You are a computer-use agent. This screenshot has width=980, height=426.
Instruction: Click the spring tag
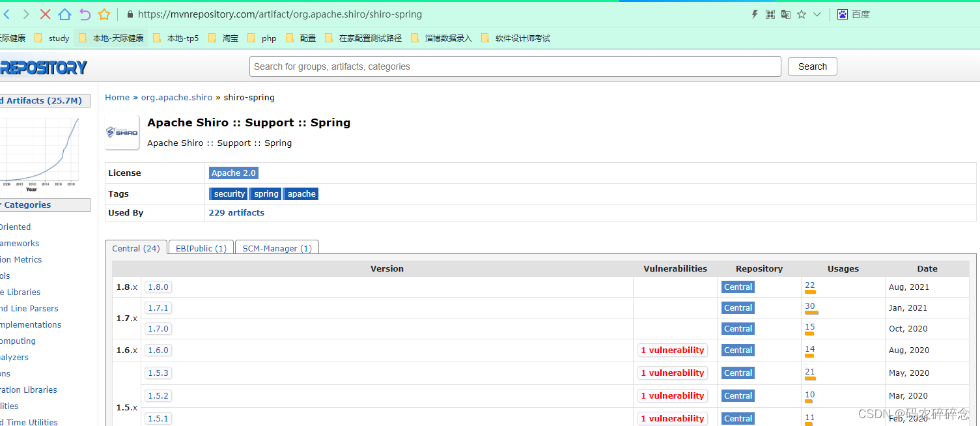(x=266, y=193)
